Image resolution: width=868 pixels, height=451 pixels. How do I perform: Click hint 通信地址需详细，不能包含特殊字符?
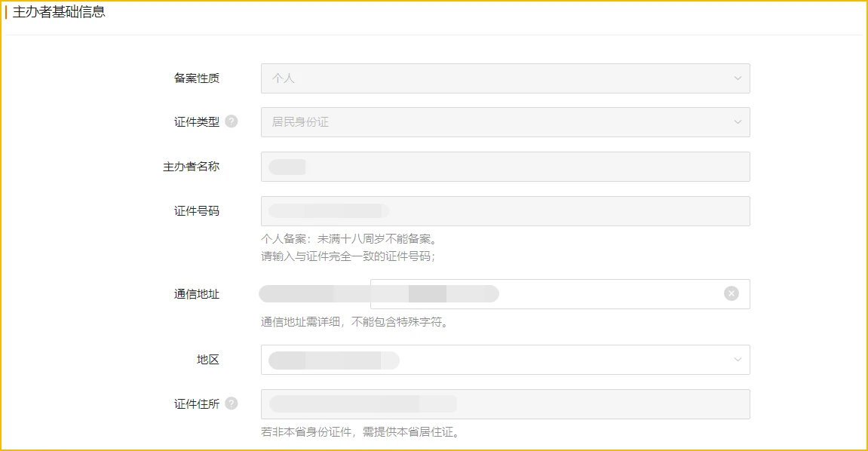(355, 321)
